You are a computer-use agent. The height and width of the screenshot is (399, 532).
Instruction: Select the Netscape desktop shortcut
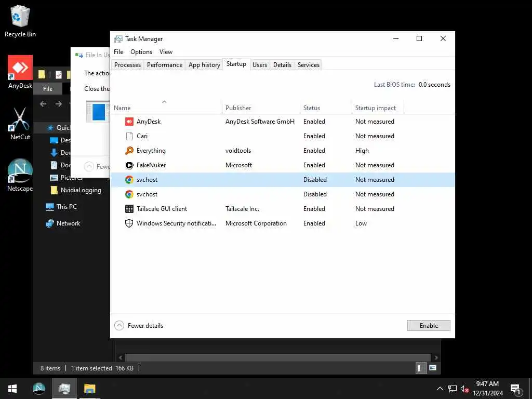click(x=20, y=175)
